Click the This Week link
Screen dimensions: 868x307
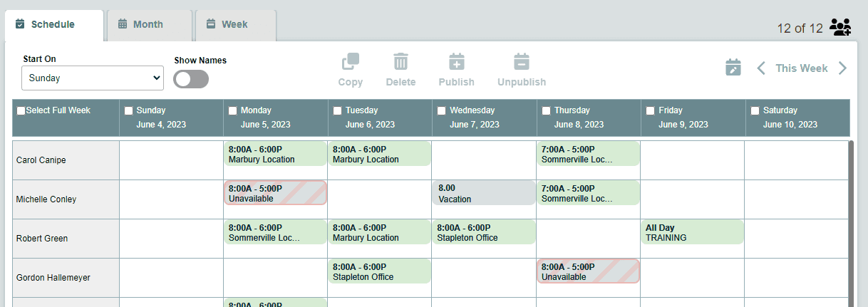pyautogui.click(x=802, y=68)
